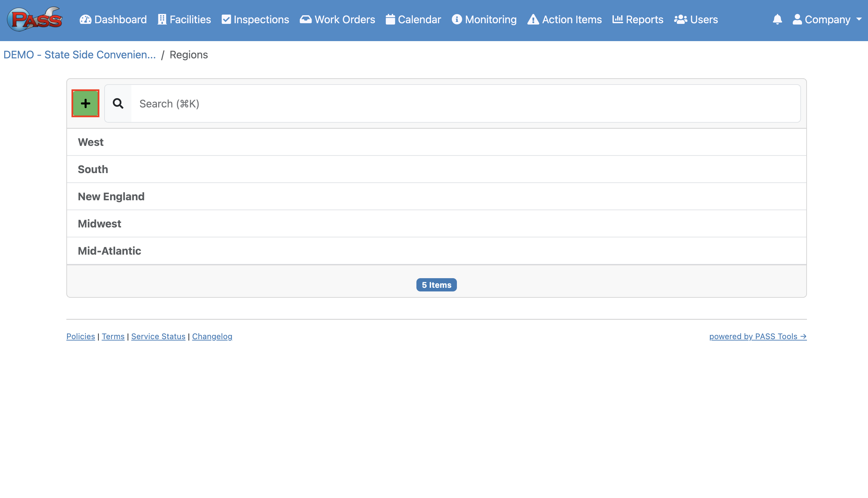Image resolution: width=868 pixels, height=498 pixels.
Task: Go to the Users page
Action: click(696, 20)
